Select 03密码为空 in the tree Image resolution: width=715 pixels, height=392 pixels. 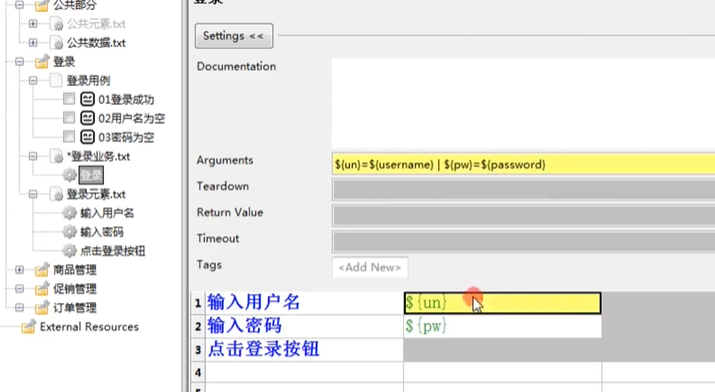click(126, 137)
